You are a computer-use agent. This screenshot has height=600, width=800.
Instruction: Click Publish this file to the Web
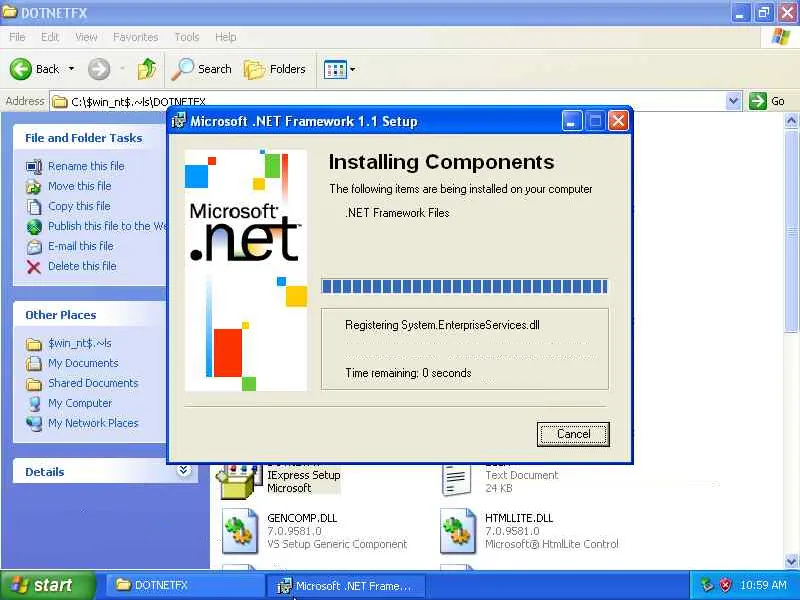[x=107, y=226]
